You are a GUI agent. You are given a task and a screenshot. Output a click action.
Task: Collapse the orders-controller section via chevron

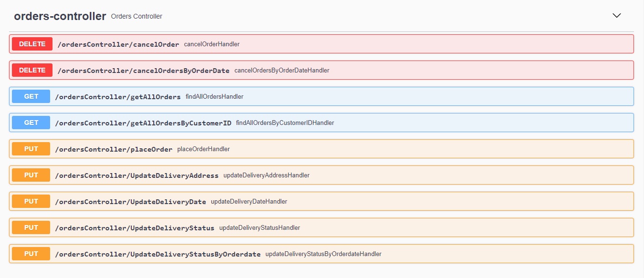616,16
